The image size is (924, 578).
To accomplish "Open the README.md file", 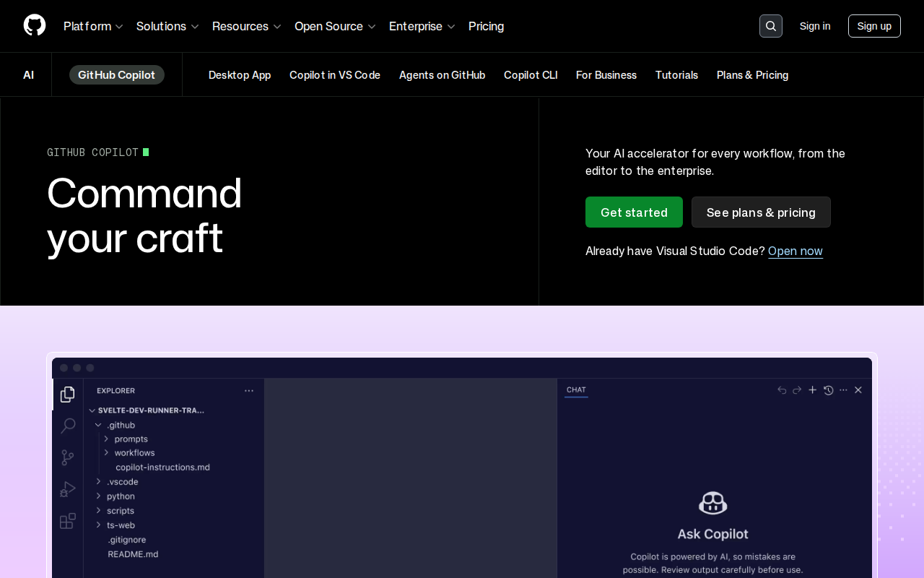I will click(x=133, y=554).
